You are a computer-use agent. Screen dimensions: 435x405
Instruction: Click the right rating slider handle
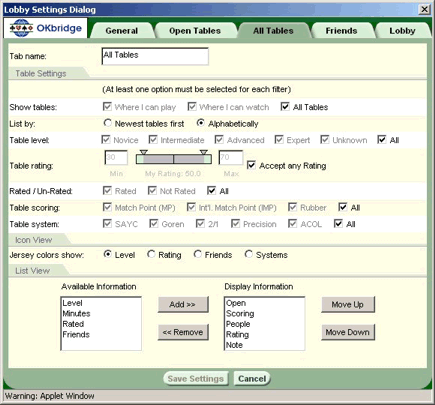tap(204, 152)
